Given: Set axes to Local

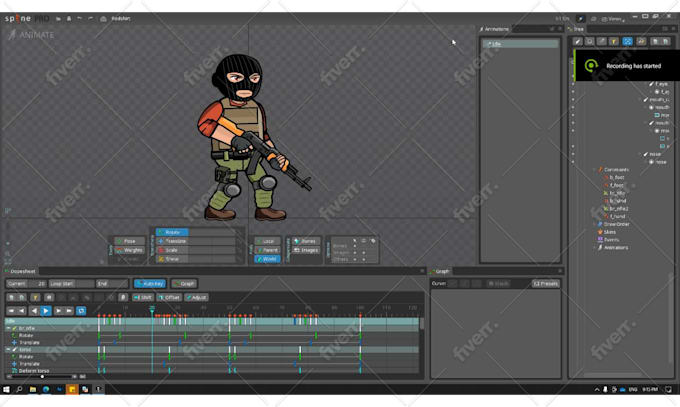Looking at the screenshot, I should 268,241.
